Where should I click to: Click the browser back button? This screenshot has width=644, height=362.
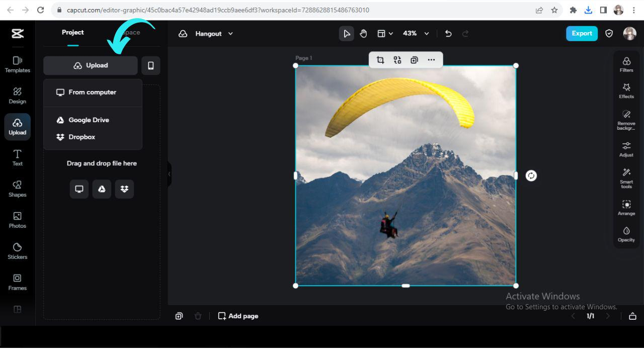[11, 10]
